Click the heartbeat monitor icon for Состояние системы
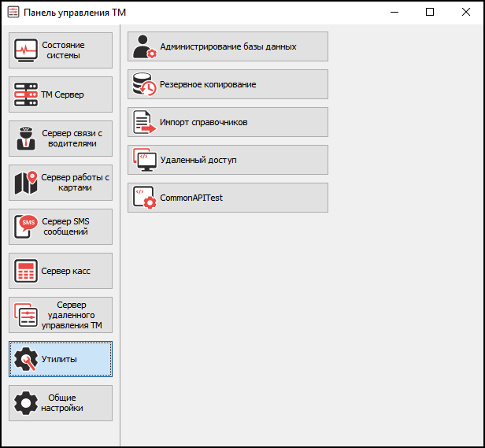 coord(26,50)
